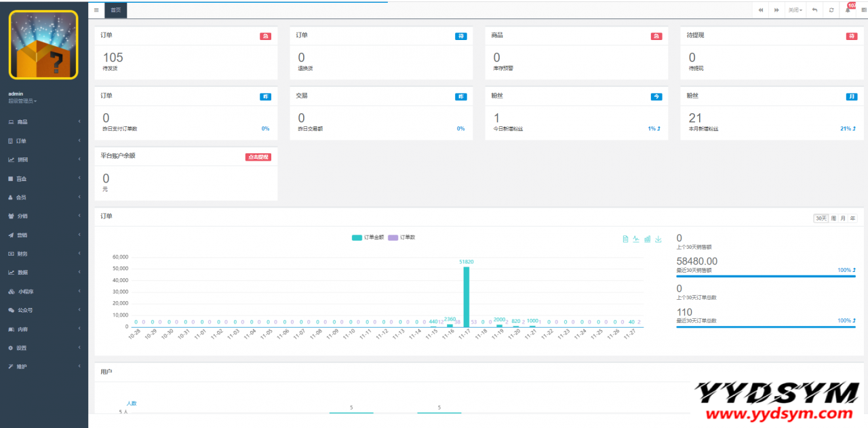This screenshot has width=868, height=428.
Task: Click the back arrow icon in top bar
Action: [x=814, y=10]
